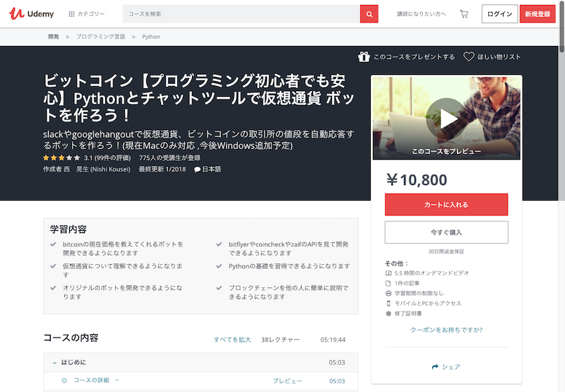This screenshot has width=565, height=392.
Task: Click the heart wishlist icon
Action: tap(469, 57)
